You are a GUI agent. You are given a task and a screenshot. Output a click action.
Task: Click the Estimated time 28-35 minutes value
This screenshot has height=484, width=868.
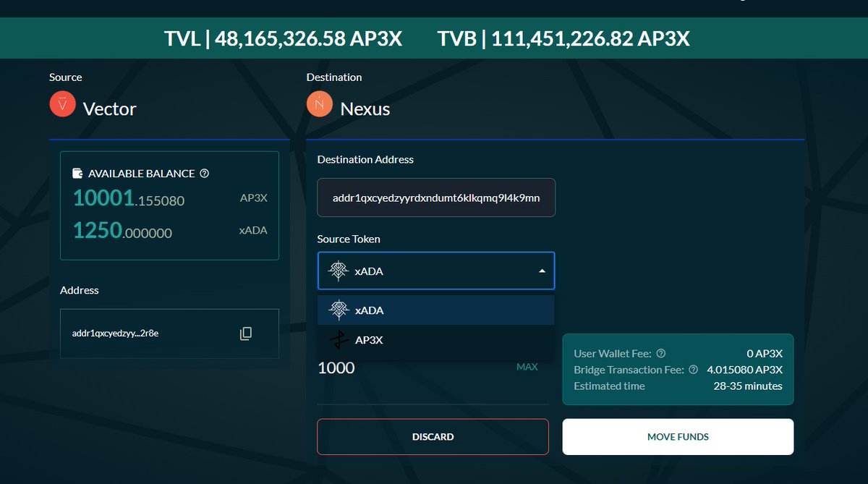coord(748,386)
